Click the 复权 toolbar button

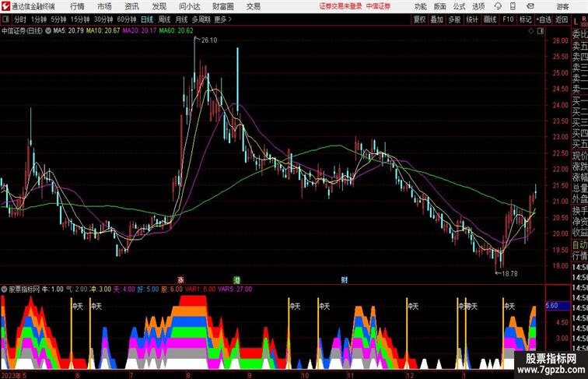(419, 19)
